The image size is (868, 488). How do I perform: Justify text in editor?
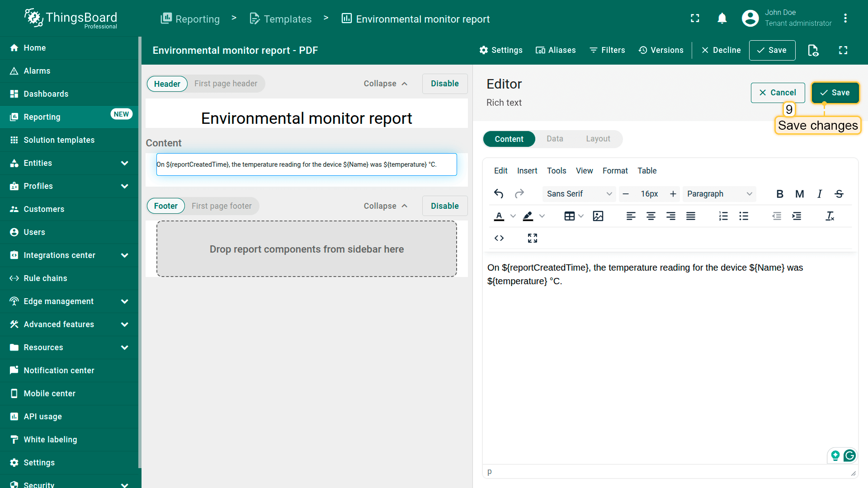[x=691, y=216]
